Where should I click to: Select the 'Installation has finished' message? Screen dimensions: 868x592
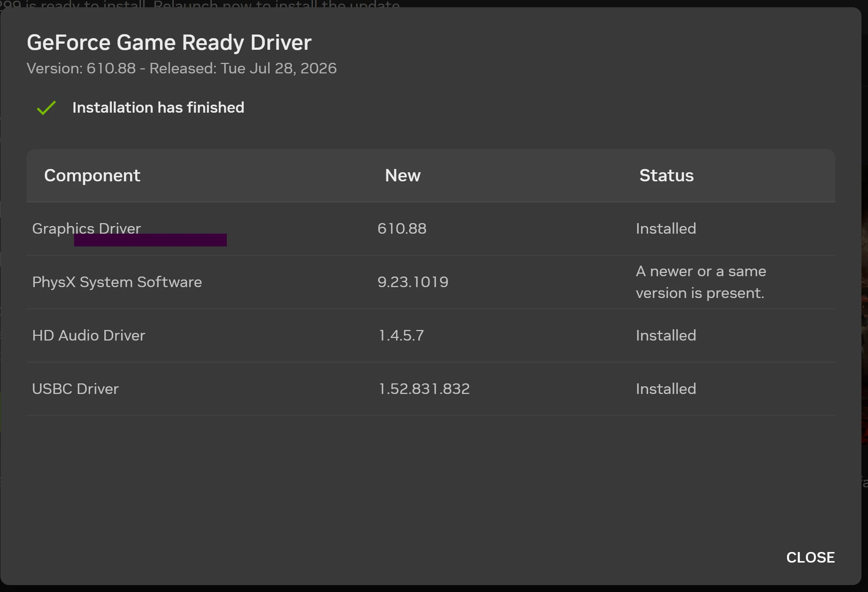click(x=158, y=108)
